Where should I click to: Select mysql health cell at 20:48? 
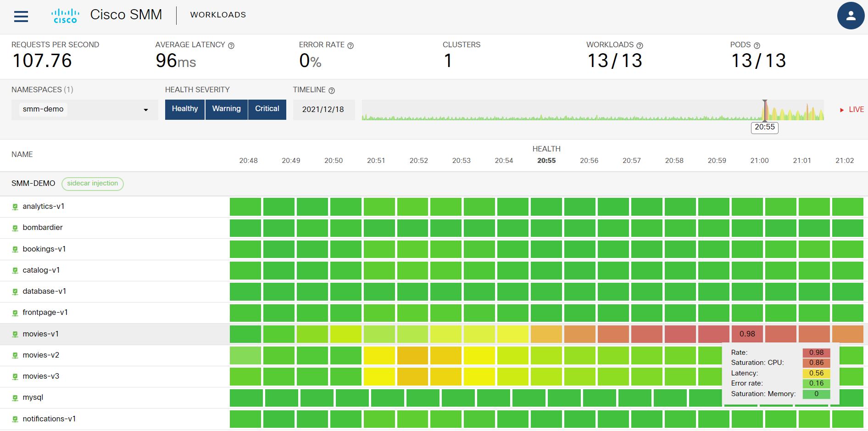[x=246, y=398]
